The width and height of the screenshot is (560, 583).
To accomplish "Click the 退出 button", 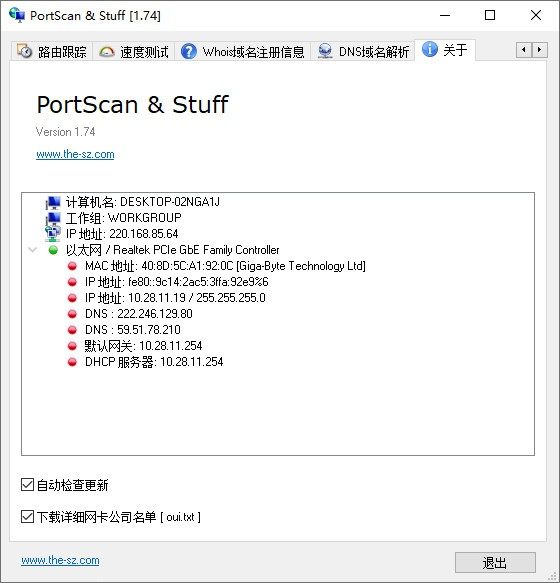I will tap(495, 562).
